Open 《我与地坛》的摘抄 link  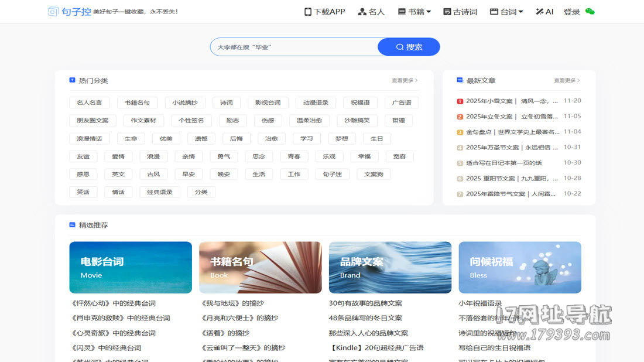click(x=232, y=303)
